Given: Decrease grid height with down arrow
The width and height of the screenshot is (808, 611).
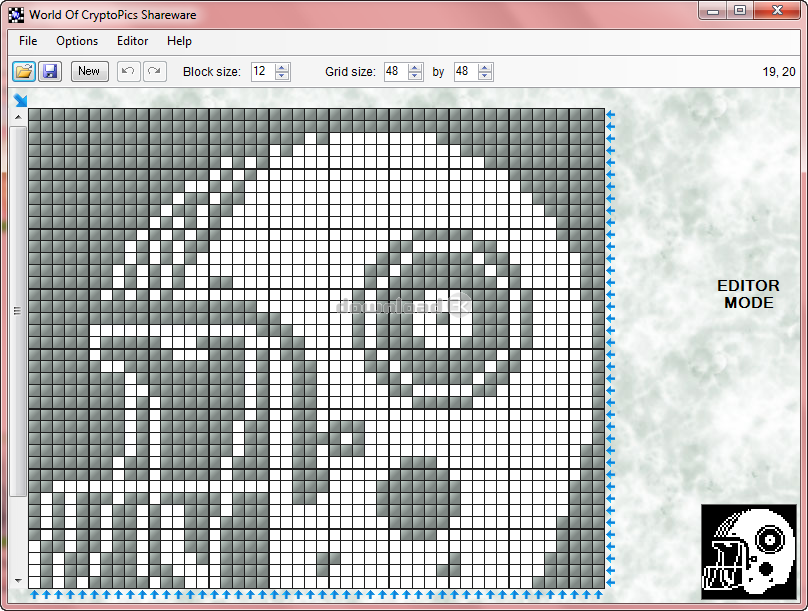Looking at the screenshot, I should (x=485, y=76).
